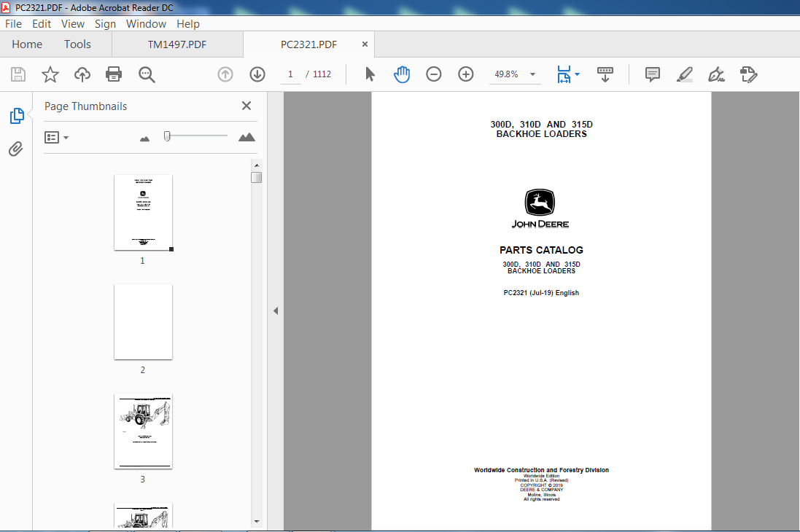Viewport: 800px width, 532px height.
Task: Close the PC2321.PDF tab
Action: click(365, 44)
